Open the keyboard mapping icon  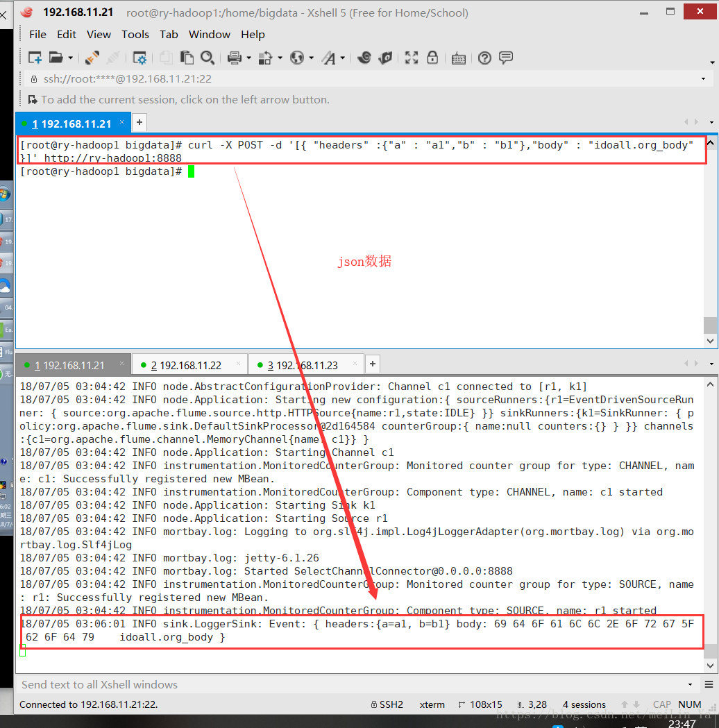point(459,58)
